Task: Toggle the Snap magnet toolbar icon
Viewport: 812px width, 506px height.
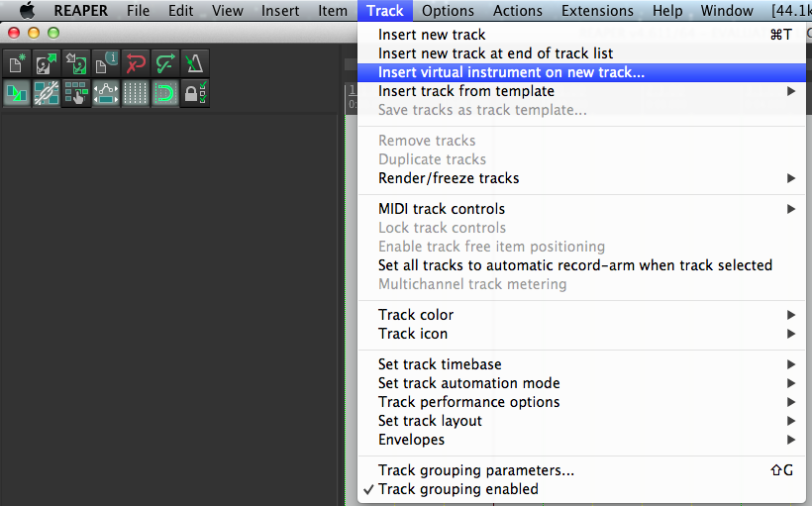Action: [165, 93]
